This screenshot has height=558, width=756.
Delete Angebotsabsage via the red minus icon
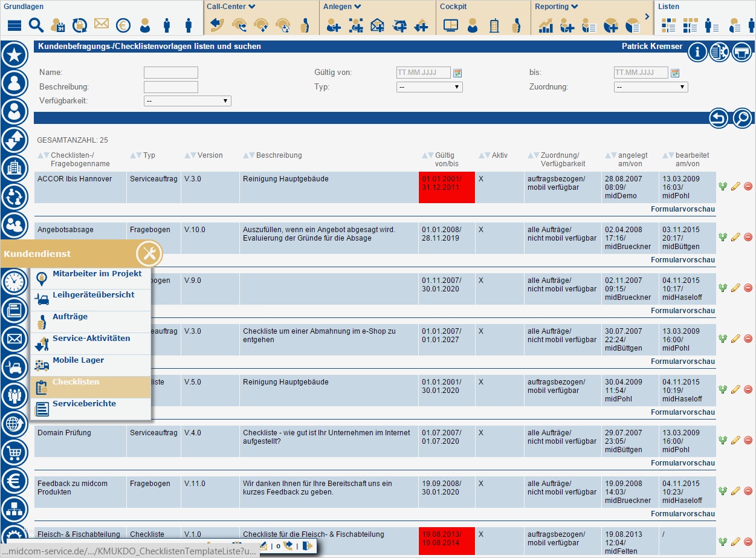pos(748,237)
